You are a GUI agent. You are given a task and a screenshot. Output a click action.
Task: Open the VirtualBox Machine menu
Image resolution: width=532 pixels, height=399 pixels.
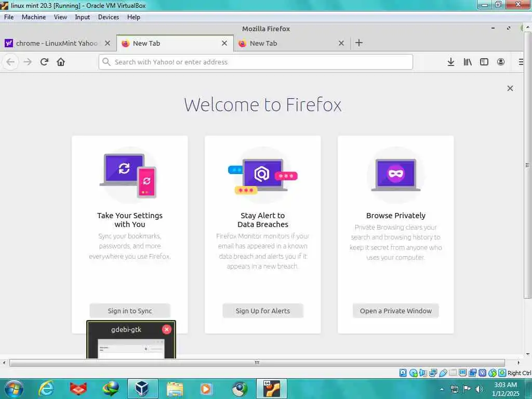34,17
